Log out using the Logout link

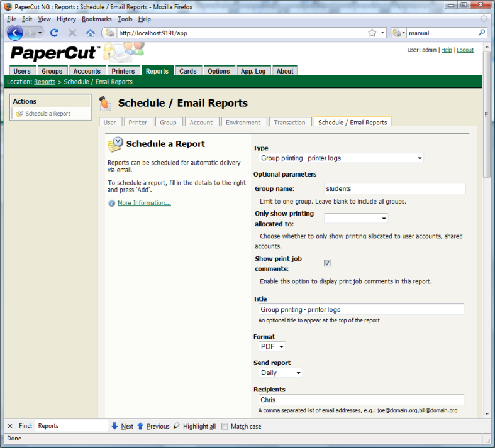point(465,50)
